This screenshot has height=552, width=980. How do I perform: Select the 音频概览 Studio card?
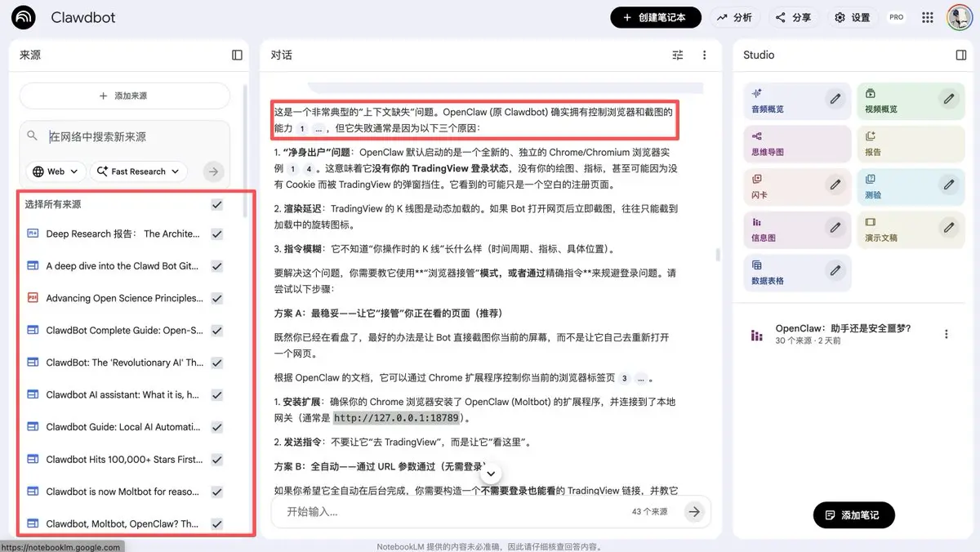point(797,100)
